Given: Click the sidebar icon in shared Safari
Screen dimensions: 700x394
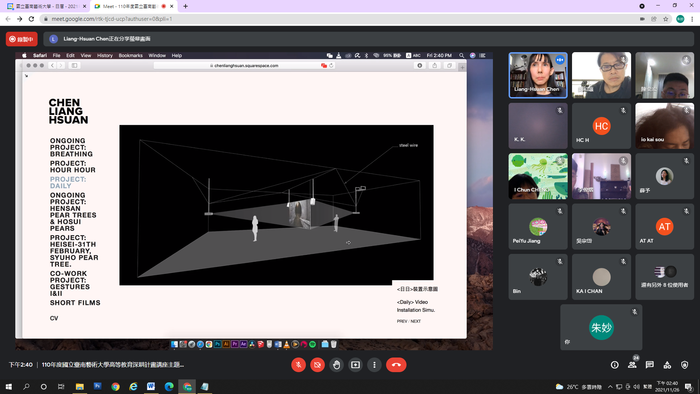Looking at the screenshot, I should coord(75,66).
